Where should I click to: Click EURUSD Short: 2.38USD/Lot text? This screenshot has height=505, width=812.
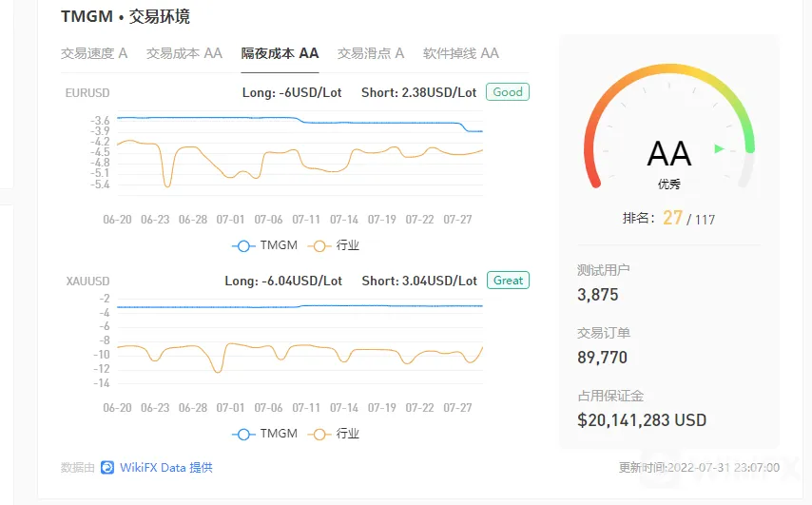419,92
